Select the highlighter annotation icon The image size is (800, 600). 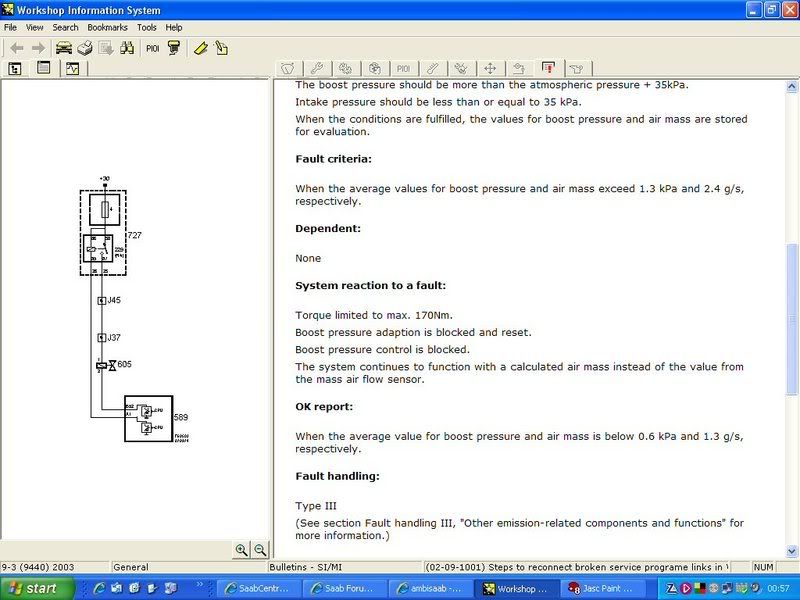pyautogui.click(x=200, y=48)
